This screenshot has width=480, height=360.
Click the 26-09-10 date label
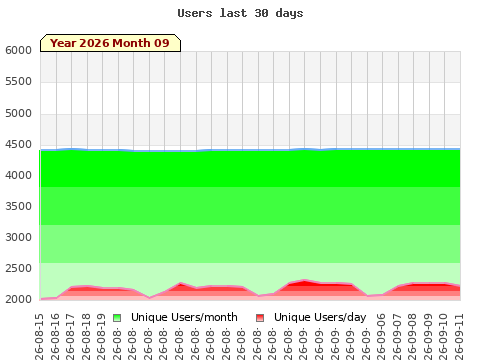[443, 336]
